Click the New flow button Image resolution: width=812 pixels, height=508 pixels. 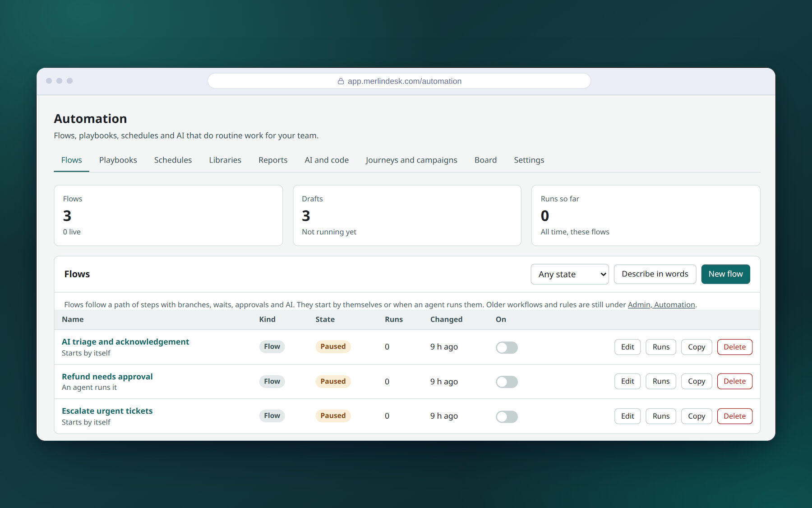click(x=725, y=274)
